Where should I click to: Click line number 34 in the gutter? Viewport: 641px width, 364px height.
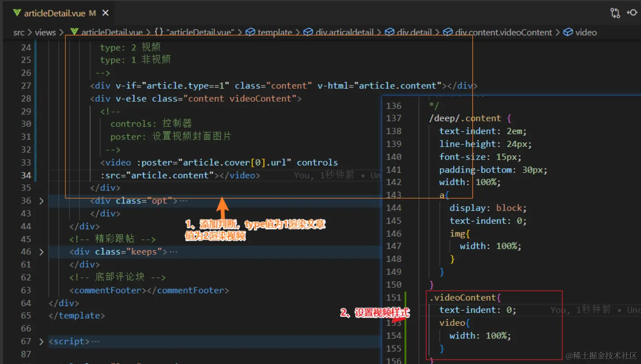coord(26,175)
